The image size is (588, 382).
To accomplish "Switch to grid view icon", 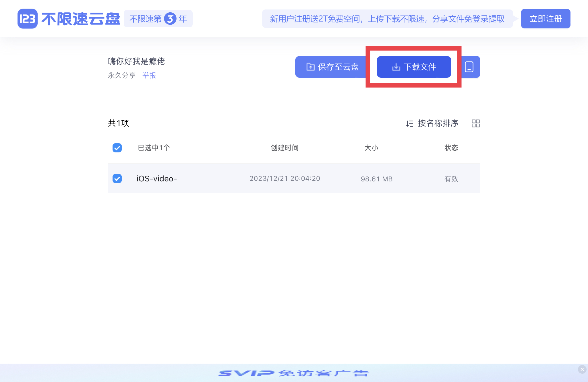I will 475,123.
